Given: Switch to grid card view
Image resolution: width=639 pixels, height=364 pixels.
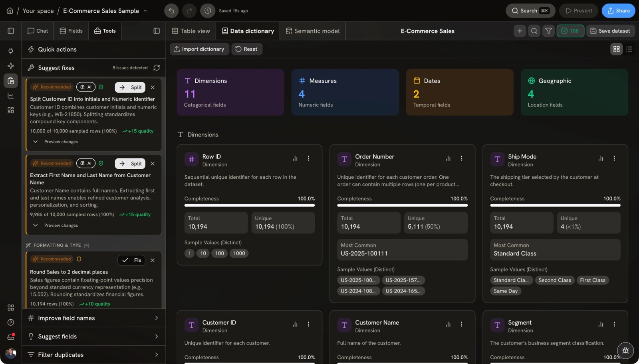Looking at the screenshot, I should coord(616,49).
